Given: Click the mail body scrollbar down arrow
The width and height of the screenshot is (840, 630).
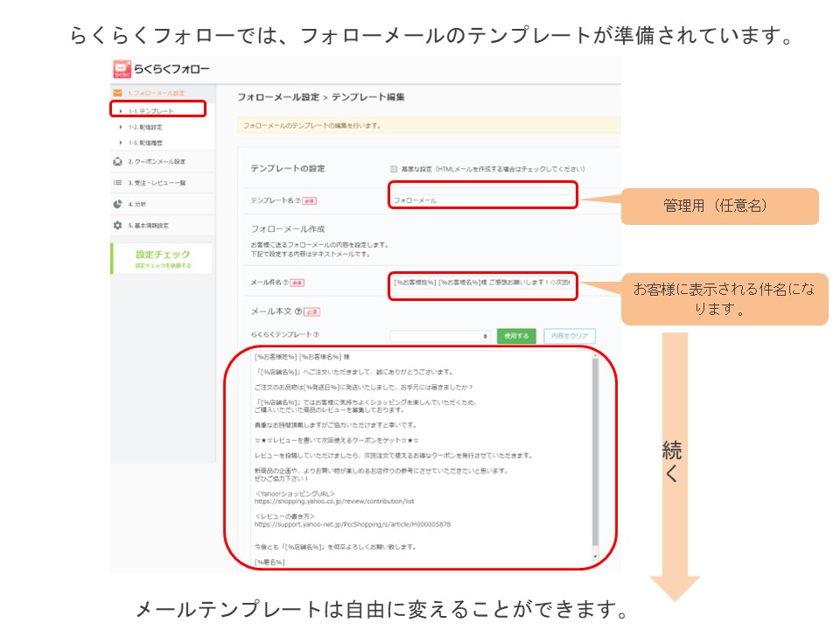Looking at the screenshot, I should point(595,557).
